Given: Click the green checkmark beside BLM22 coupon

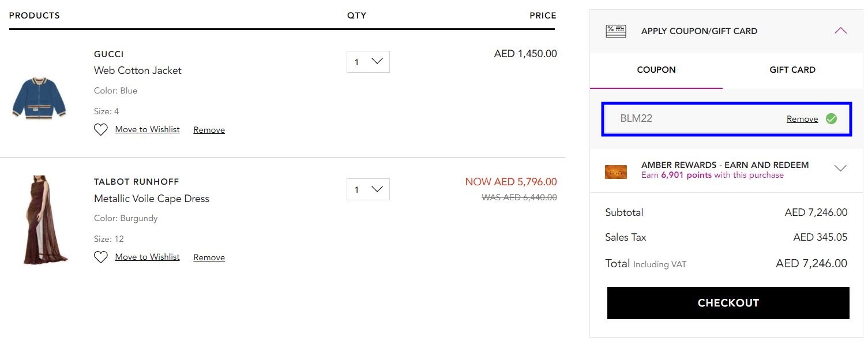Looking at the screenshot, I should point(831,118).
